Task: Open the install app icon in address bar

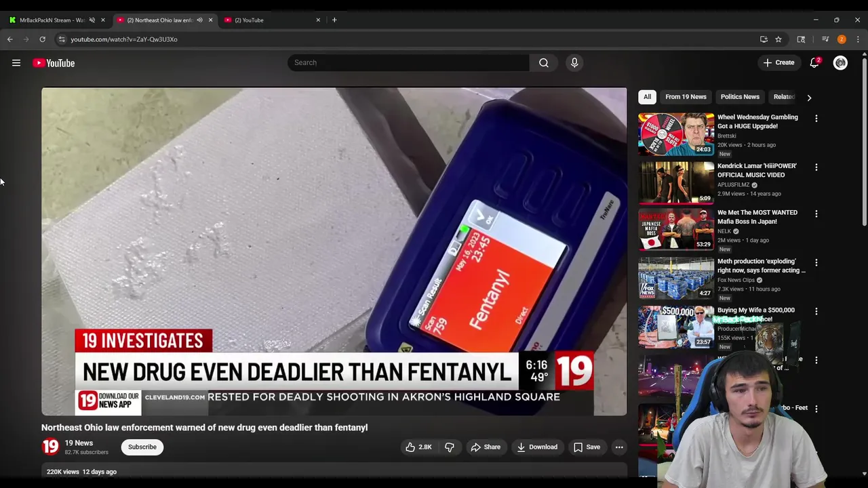Action: click(x=764, y=39)
